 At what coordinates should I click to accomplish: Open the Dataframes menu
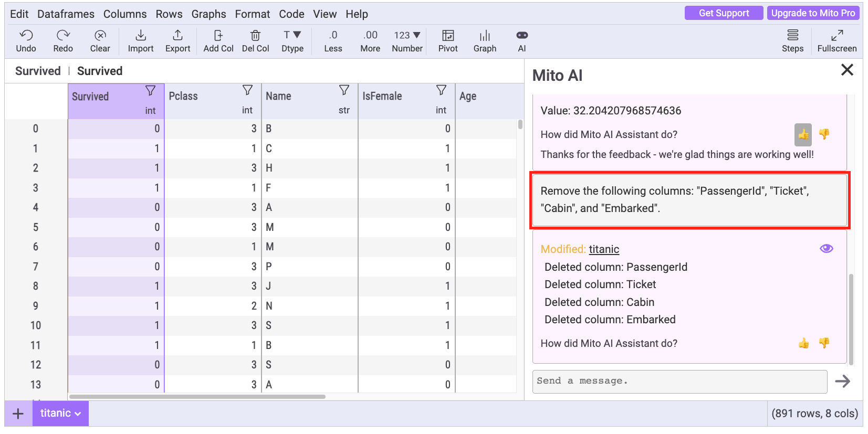pos(66,14)
